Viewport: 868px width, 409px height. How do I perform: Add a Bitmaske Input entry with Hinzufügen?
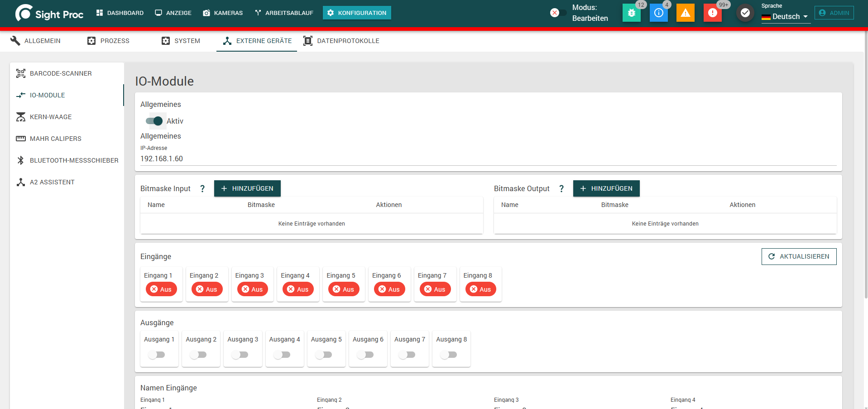click(247, 188)
